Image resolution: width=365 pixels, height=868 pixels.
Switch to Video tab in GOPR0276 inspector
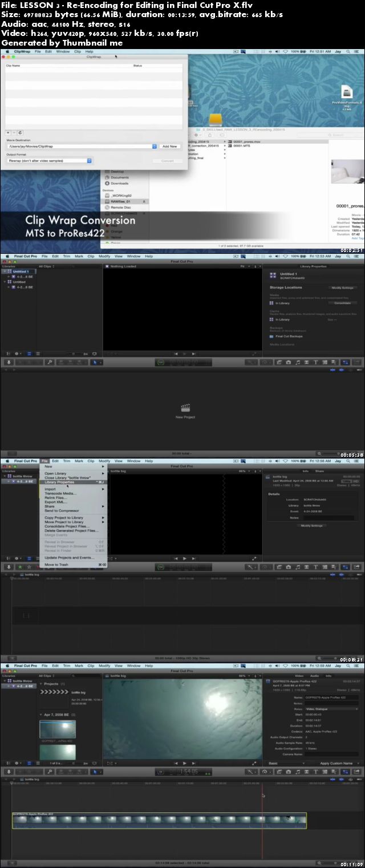(299, 676)
